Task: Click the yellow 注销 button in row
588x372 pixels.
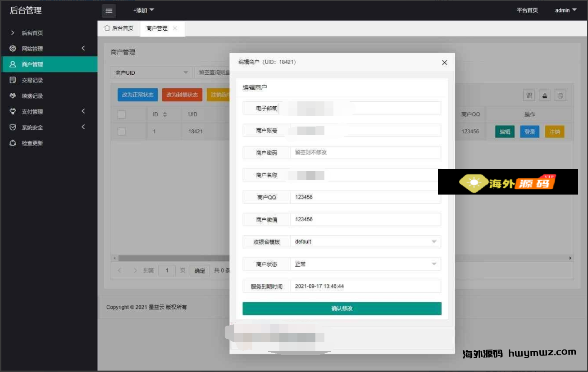Action: (555, 132)
